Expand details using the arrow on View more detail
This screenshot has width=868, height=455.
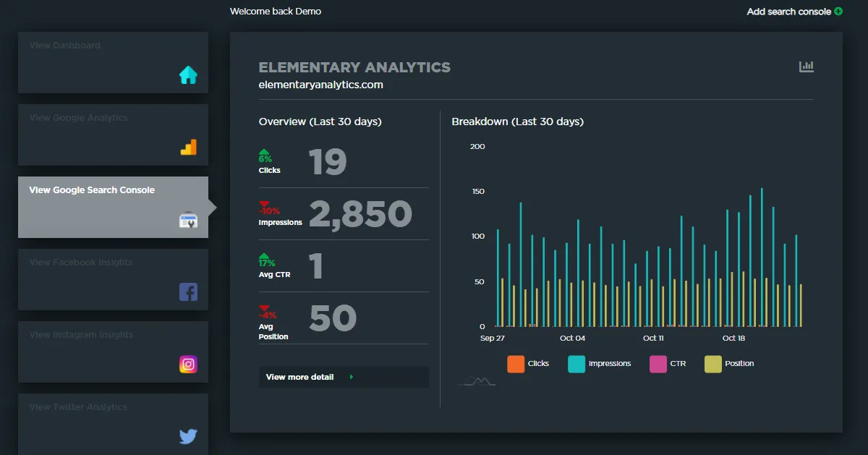click(352, 377)
